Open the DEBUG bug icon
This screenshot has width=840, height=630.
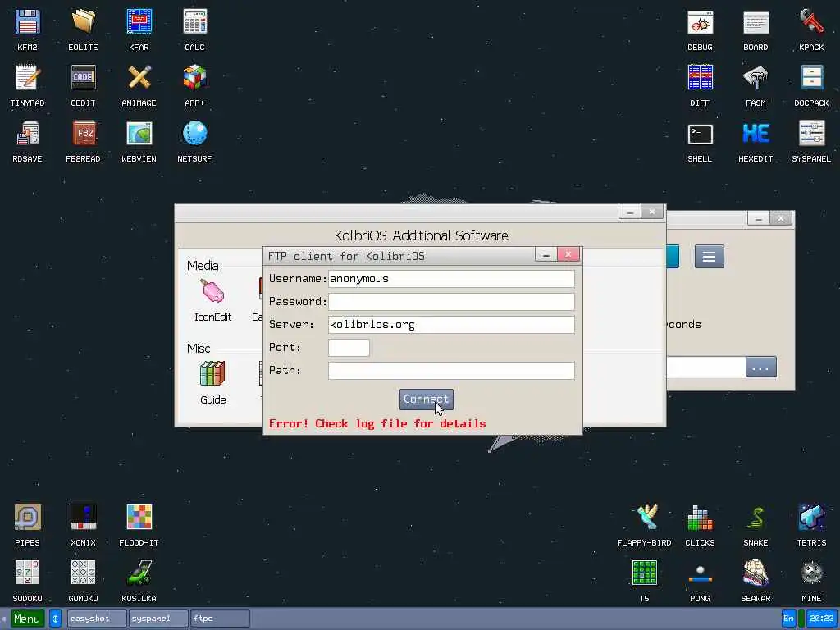coord(701,22)
